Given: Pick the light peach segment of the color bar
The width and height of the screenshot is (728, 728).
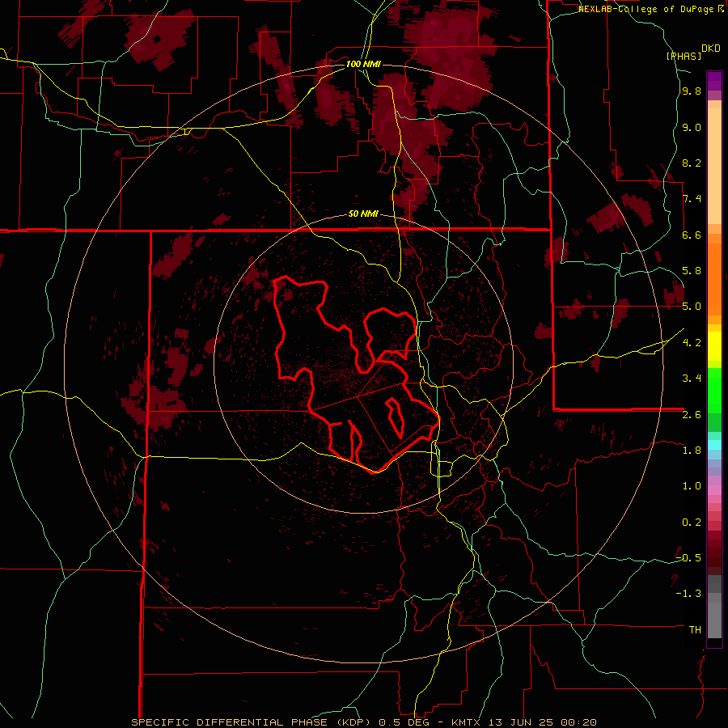Looking at the screenshot, I should tap(714, 166).
